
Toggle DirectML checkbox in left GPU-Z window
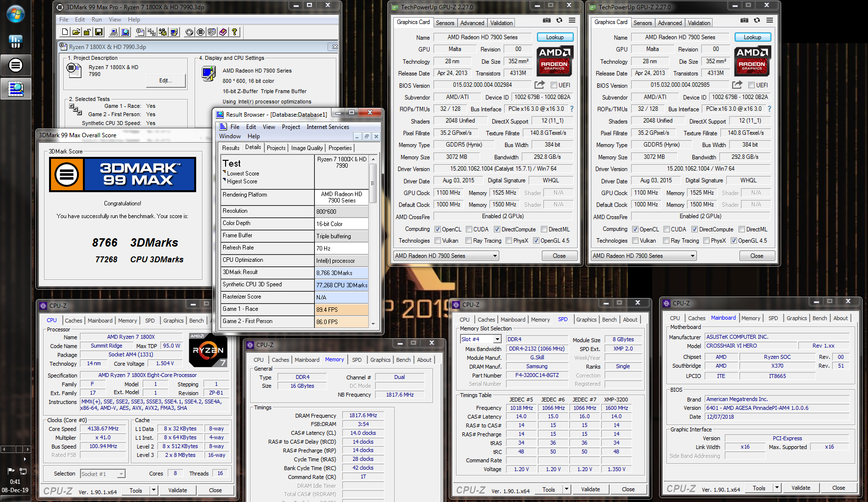[544, 229]
